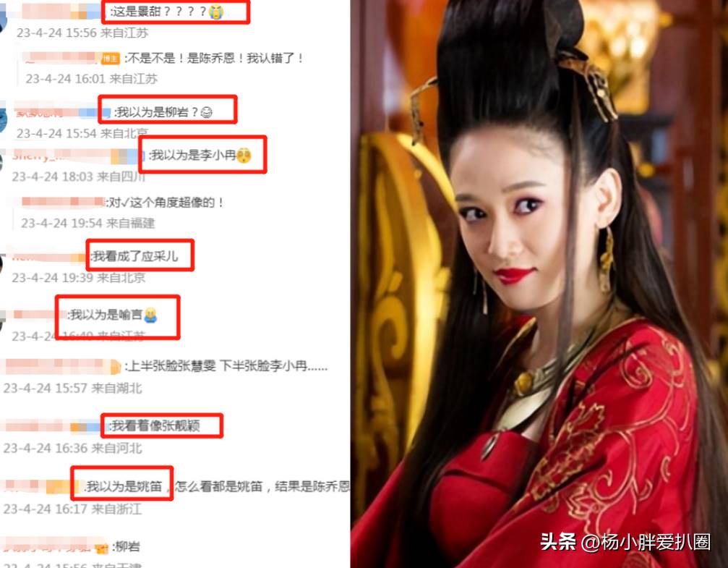
Task: Click the timestamp 23-4-24 18:03 来自四川
Action: click(x=79, y=177)
